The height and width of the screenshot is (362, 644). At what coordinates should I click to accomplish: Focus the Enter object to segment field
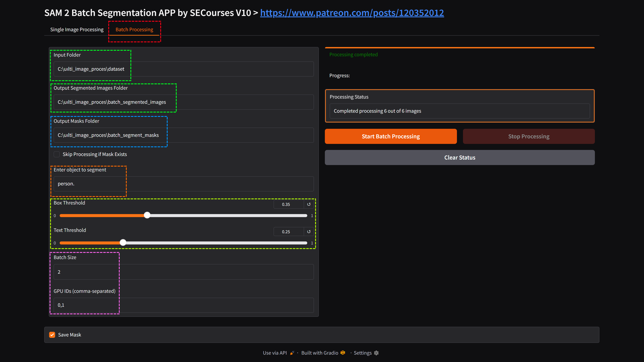coord(184,184)
